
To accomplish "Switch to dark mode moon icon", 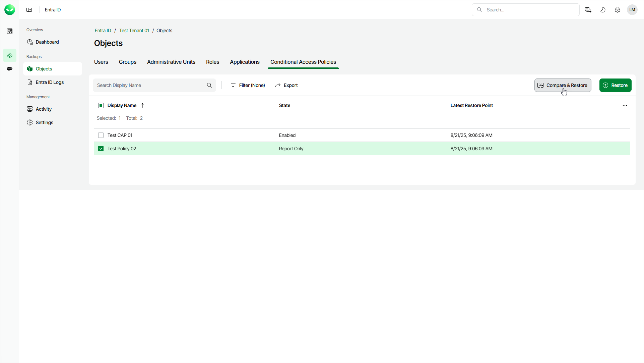I will coord(603,10).
